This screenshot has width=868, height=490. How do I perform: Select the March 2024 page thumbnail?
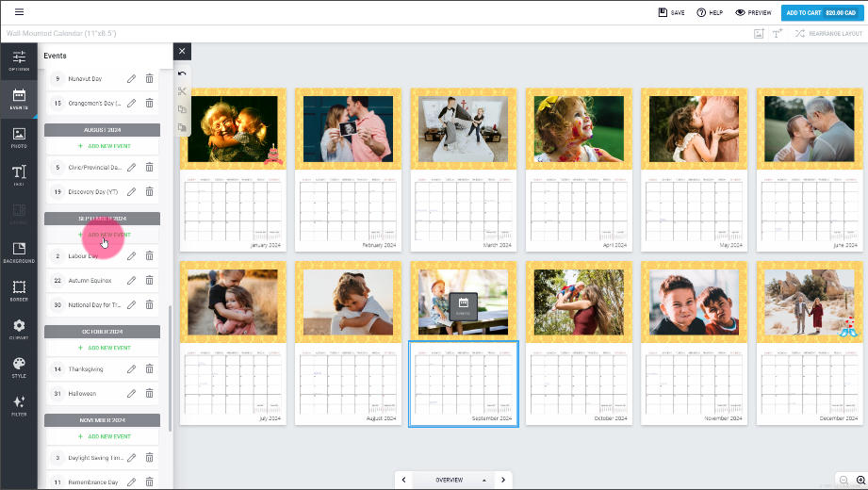coord(464,170)
